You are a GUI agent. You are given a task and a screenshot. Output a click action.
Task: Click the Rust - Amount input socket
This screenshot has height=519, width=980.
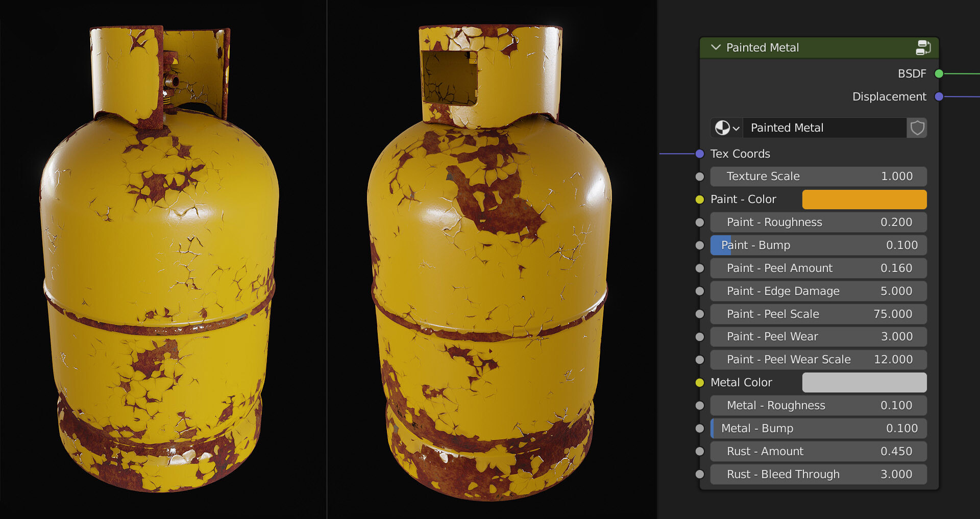(699, 451)
